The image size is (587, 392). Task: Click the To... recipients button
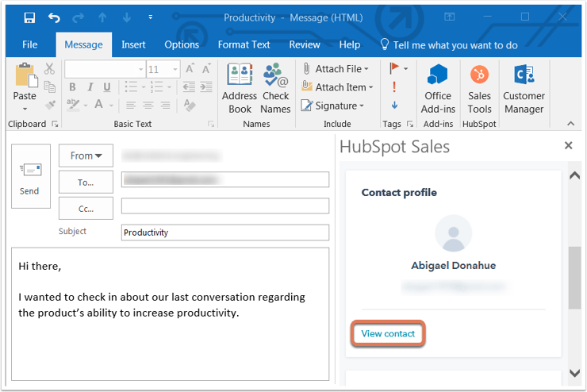tap(86, 183)
